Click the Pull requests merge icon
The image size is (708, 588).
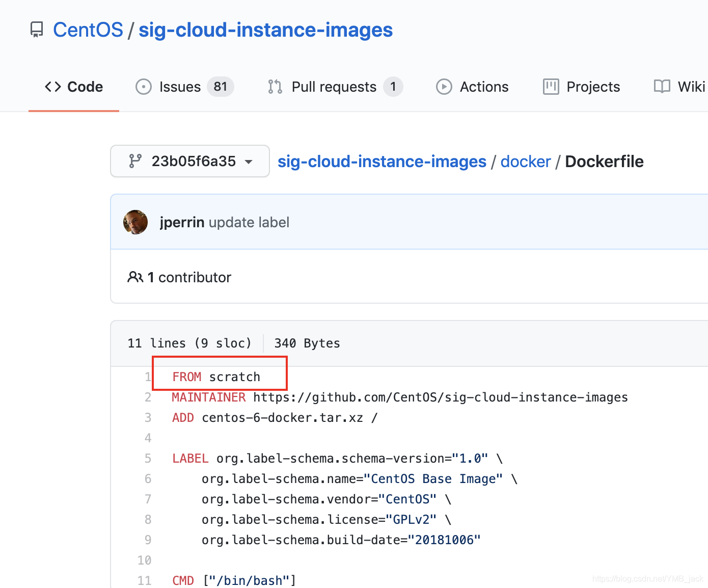[275, 87]
